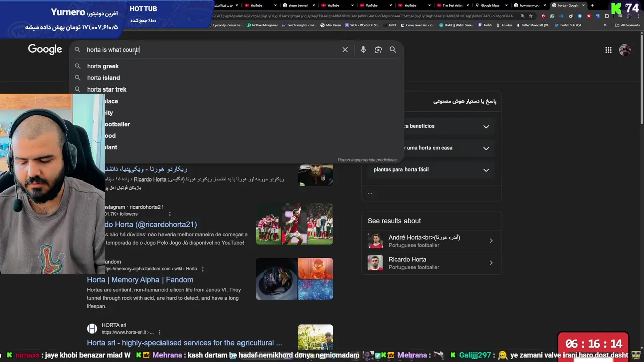Open the Twitch bookmark
644x362 pixels.
pos(485,25)
